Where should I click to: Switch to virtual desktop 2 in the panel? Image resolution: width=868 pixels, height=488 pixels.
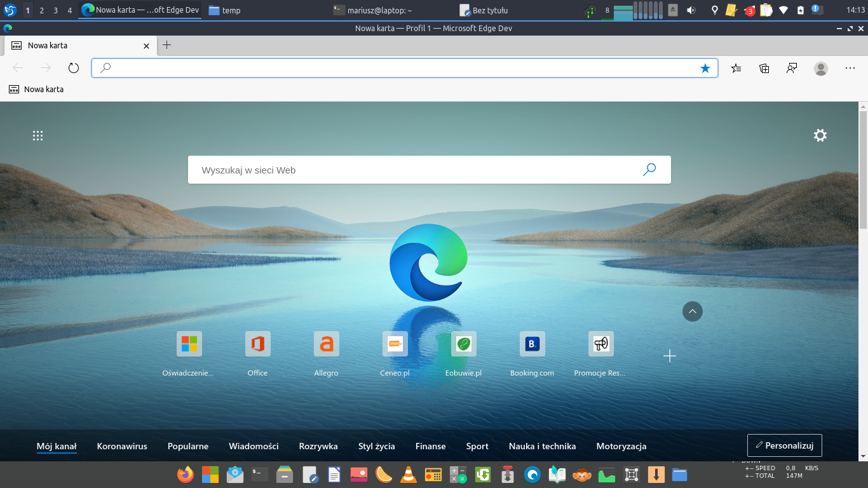point(42,10)
